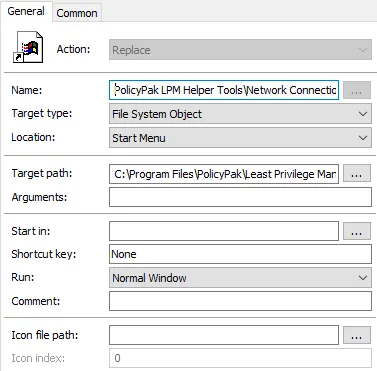Select the Start in input field
Viewport: 377px width, 371px height.
pyautogui.click(x=224, y=231)
